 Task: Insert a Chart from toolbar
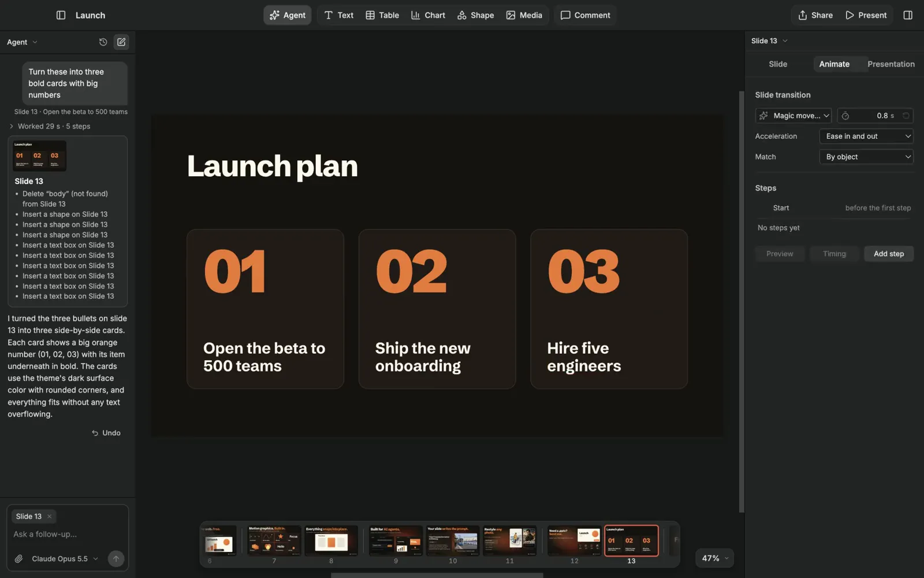click(x=428, y=15)
